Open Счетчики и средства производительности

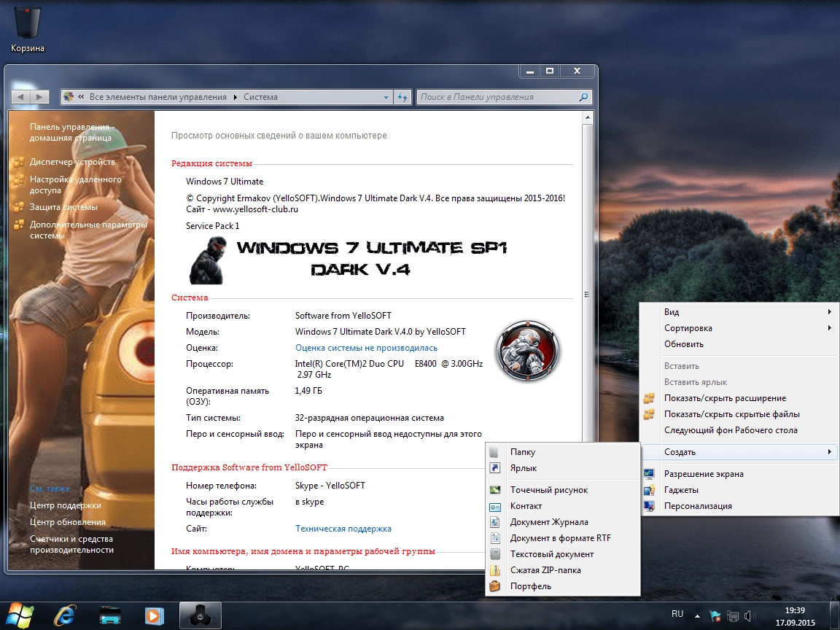[71, 544]
